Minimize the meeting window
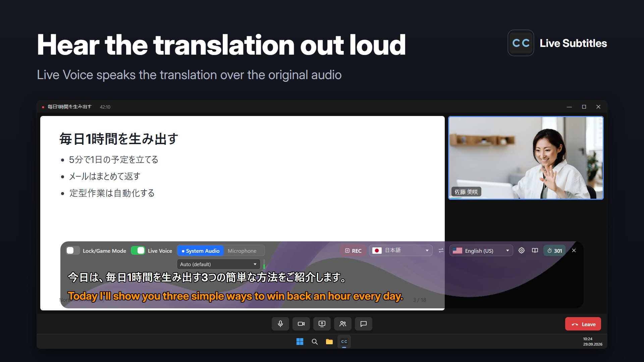The width and height of the screenshot is (644, 362). 569,107
